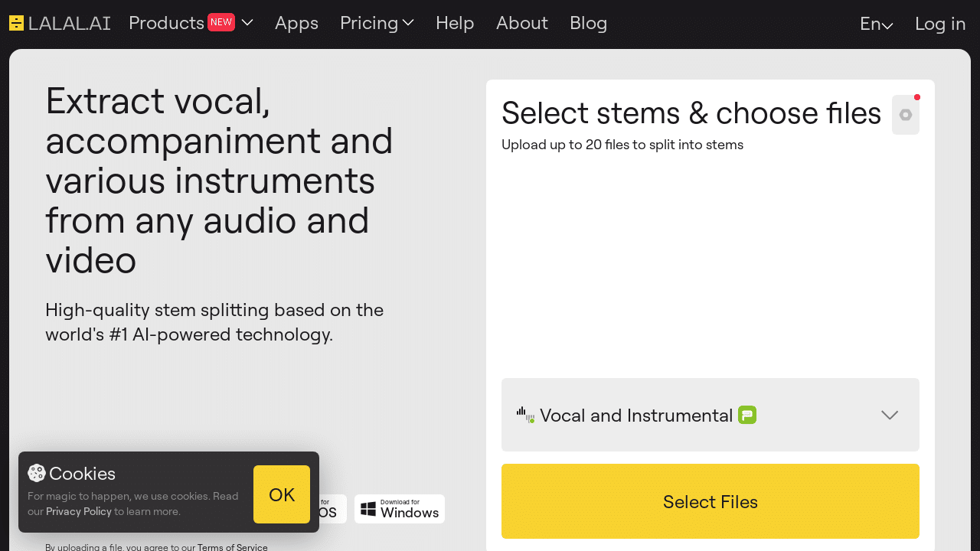
Task: Click the stem levels icon beside Vocal and Instrumental
Action: pos(525,415)
